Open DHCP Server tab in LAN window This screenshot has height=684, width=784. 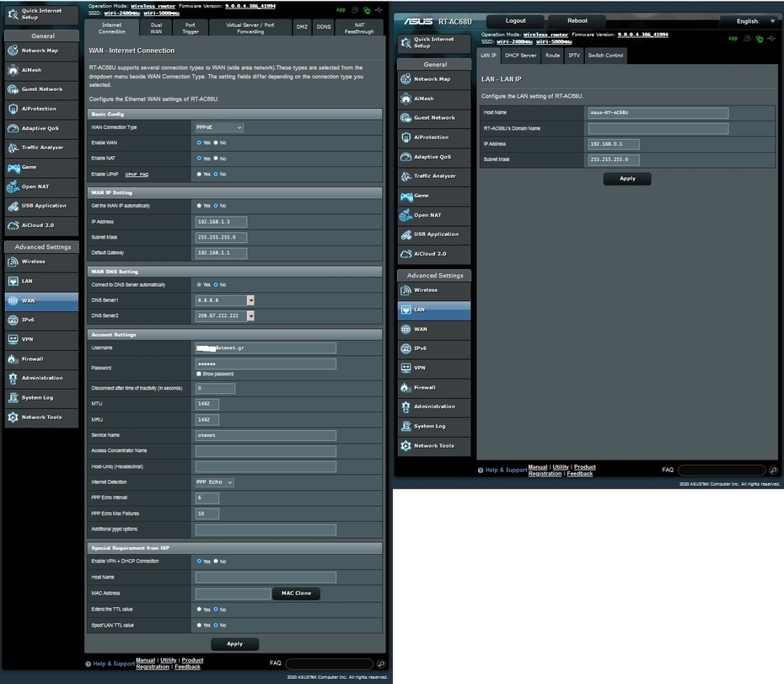click(520, 56)
